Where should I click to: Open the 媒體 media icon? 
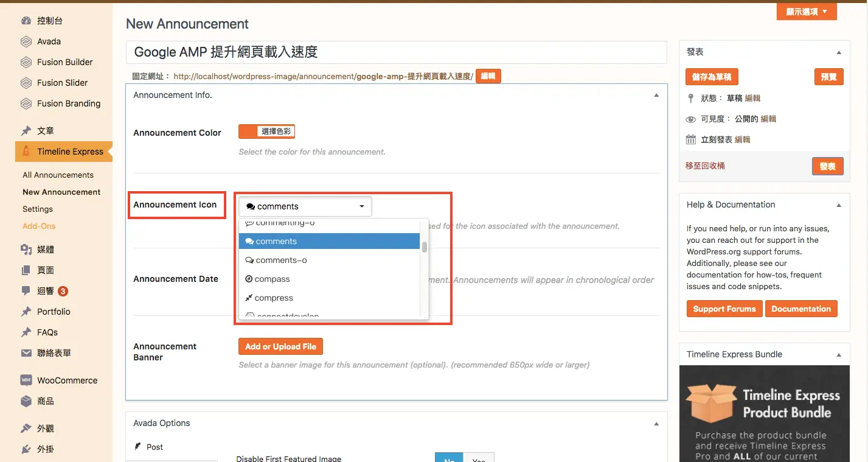tap(26, 250)
